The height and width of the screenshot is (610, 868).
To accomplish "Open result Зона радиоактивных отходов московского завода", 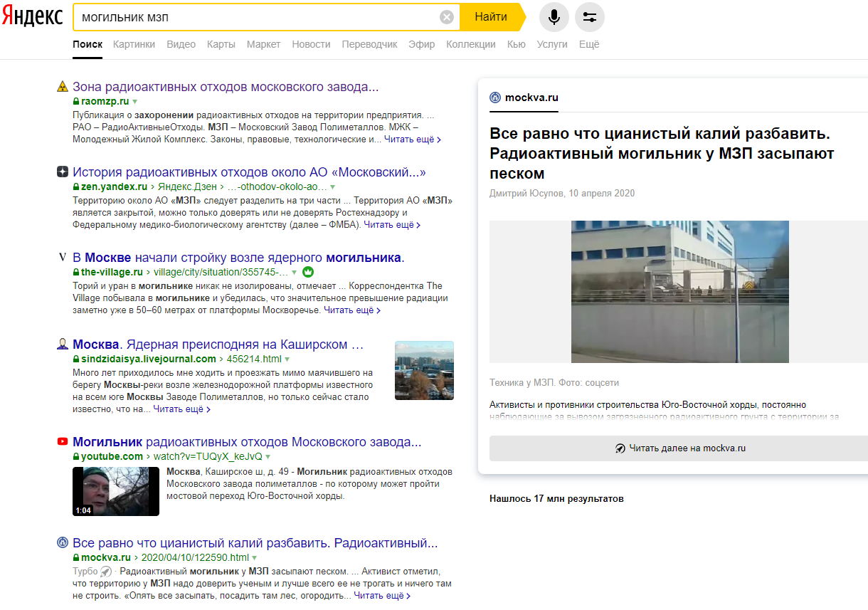I will click(226, 87).
